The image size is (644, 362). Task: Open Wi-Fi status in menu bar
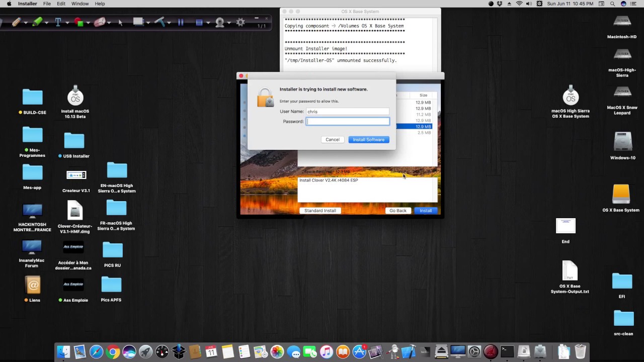click(519, 4)
